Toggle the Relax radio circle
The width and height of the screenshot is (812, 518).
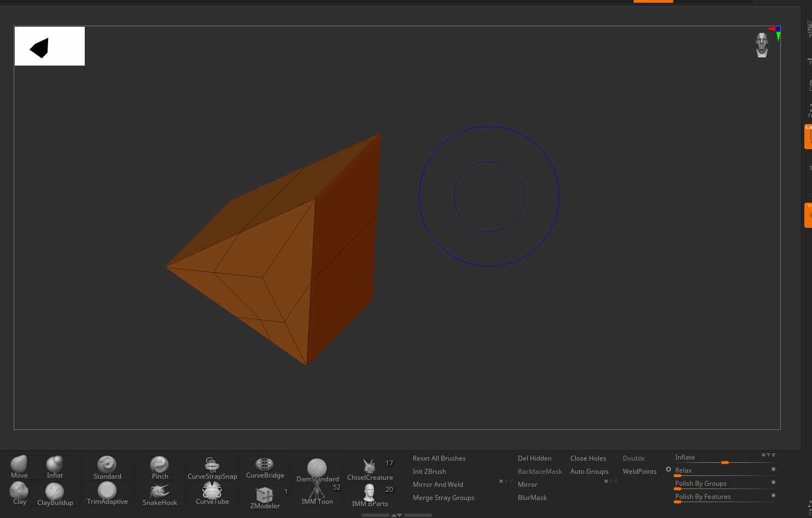[x=668, y=469]
